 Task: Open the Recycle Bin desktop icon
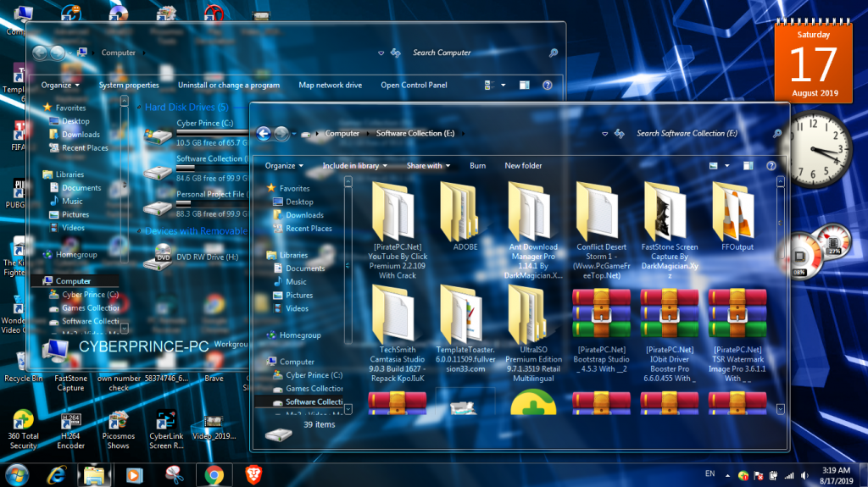tap(23, 367)
